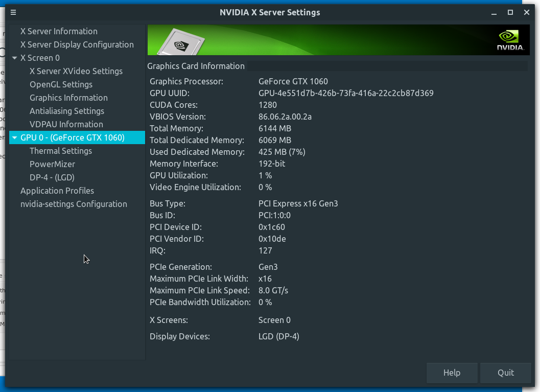Close the NVIDIA X Server Settings window
This screenshot has width=540, height=392.
(526, 12)
